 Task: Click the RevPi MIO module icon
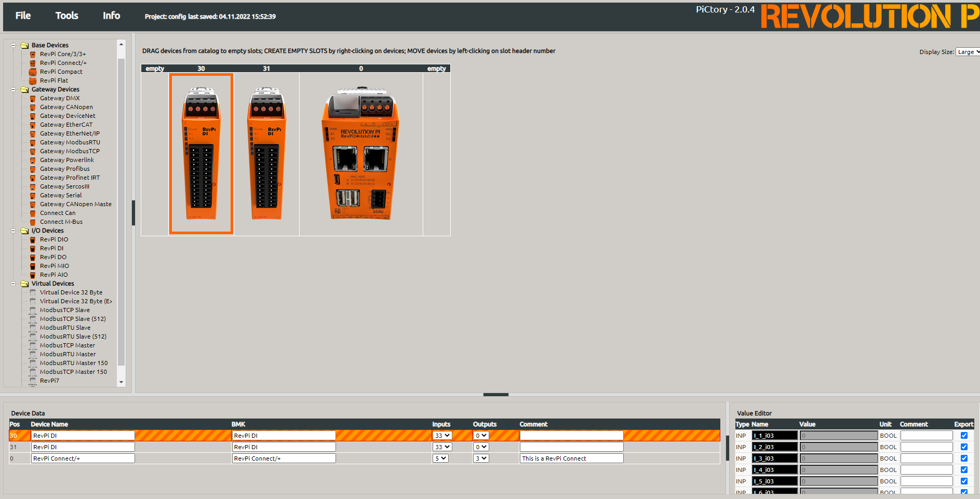pyautogui.click(x=33, y=266)
